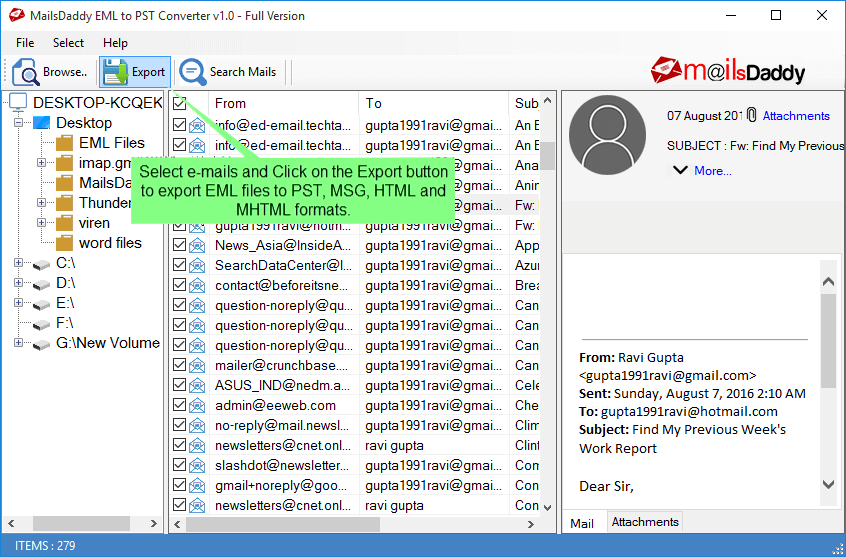
Task: Uncheck the mailer@crunchbase email checkbox
Action: (x=180, y=365)
